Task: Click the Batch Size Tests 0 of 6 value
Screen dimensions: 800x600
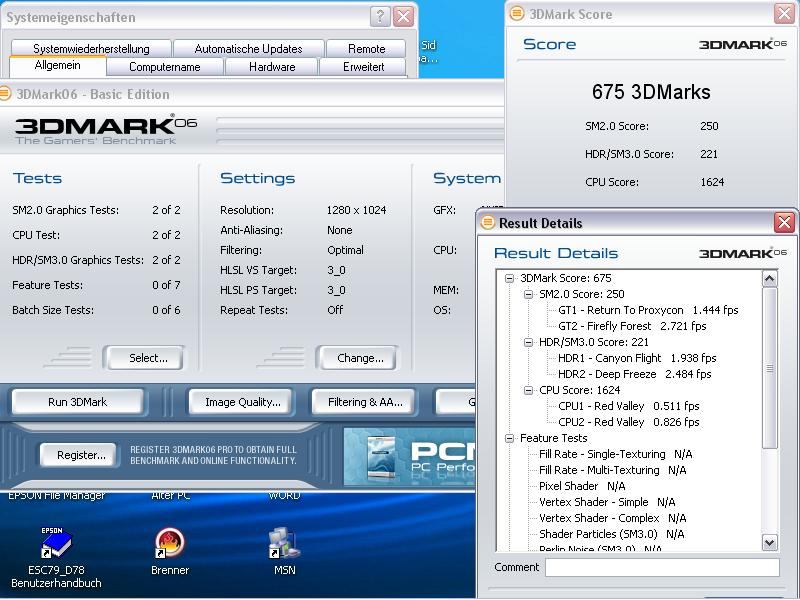Action: pos(166,310)
